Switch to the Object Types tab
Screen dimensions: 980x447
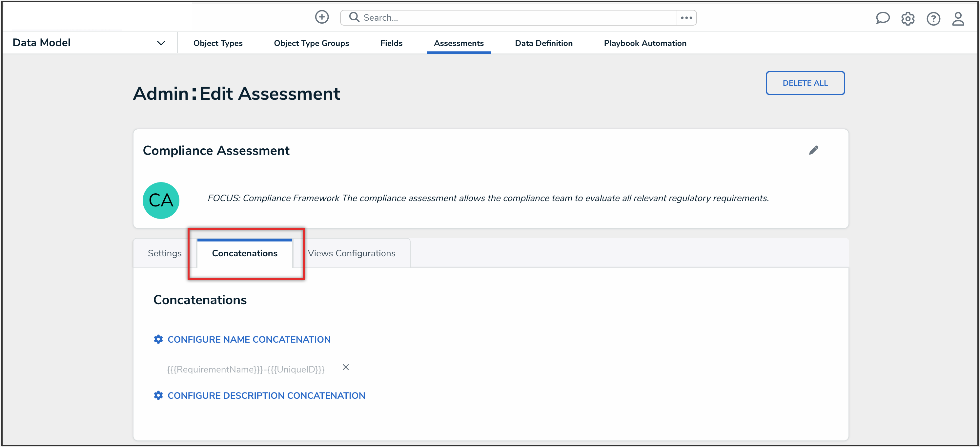(217, 43)
